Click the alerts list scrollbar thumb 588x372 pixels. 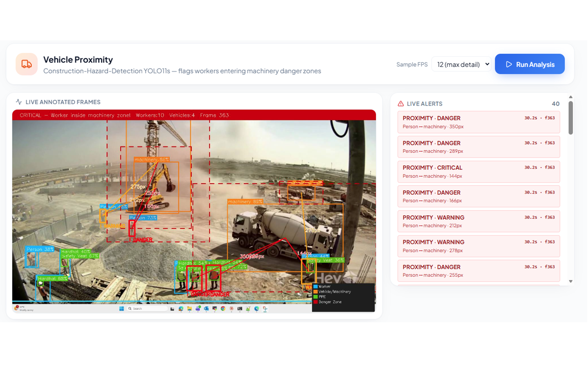[571, 117]
